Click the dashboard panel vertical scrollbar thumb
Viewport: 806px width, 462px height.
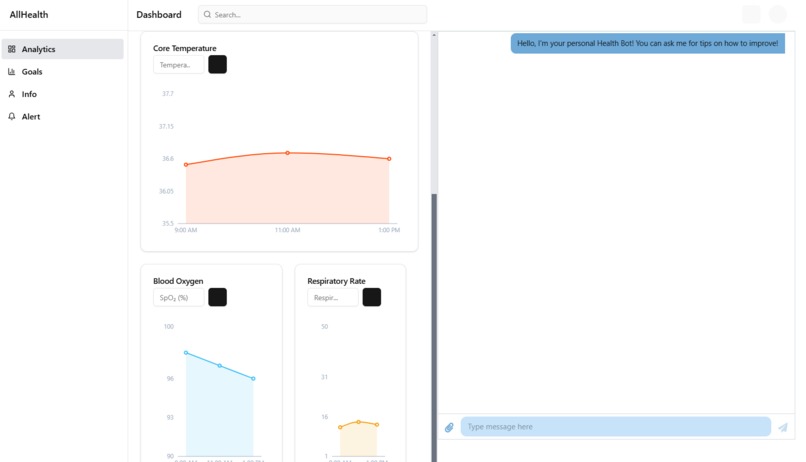click(434, 327)
